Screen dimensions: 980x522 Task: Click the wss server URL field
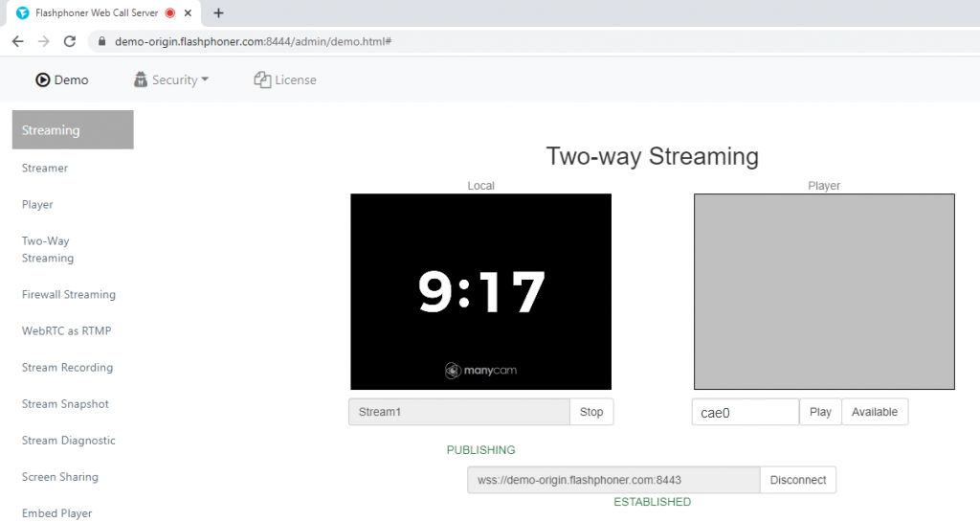[x=613, y=480]
